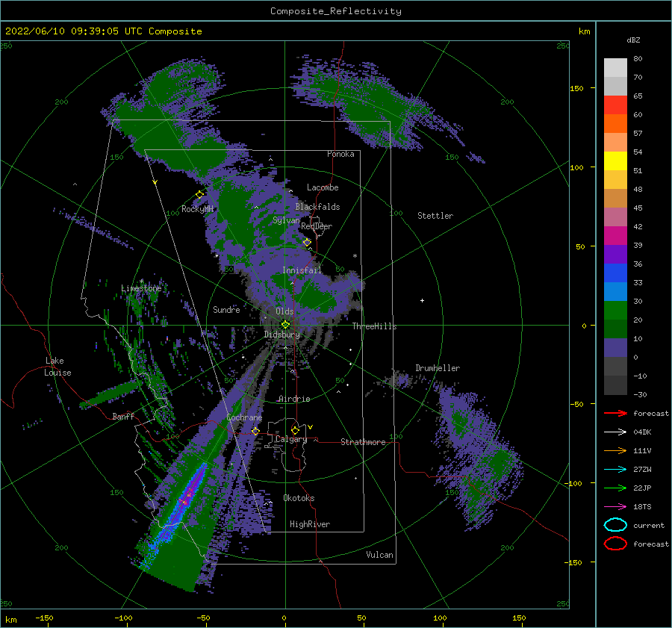The height and width of the screenshot is (628, 672).
Task: Select the Cochrane label
Action: 244,417
